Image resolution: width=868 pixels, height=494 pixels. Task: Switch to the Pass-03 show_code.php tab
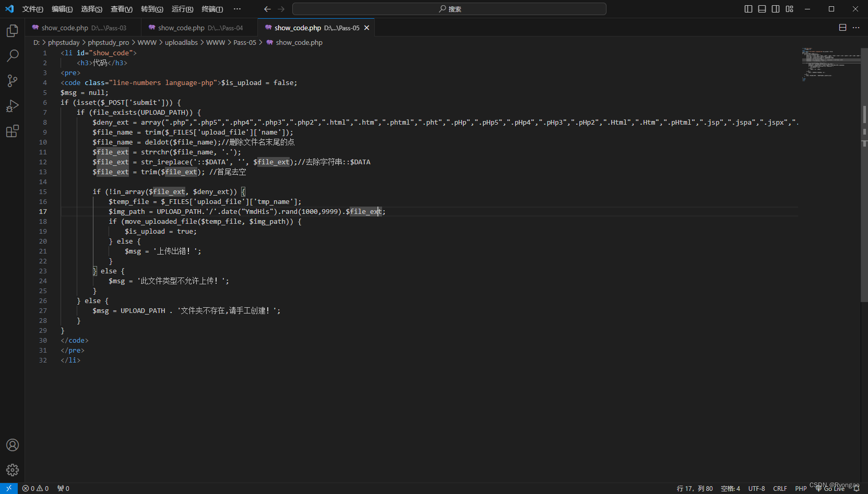pyautogui.click(x=83, y=28)
